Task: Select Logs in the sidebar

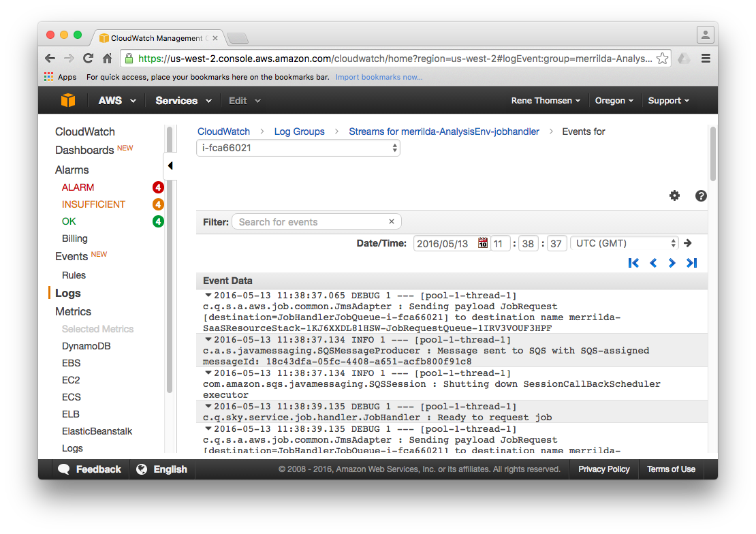Action: click(x=68, y=294)
